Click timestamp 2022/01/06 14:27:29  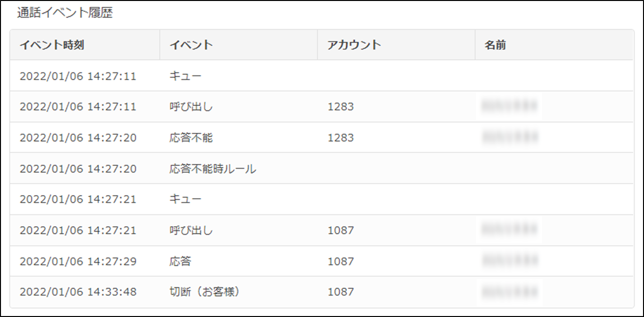coord(78,261)
